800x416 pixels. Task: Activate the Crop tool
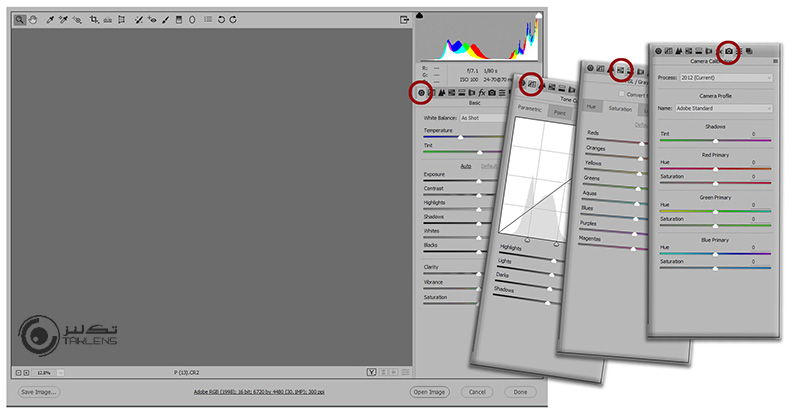[x=94, y=19]
